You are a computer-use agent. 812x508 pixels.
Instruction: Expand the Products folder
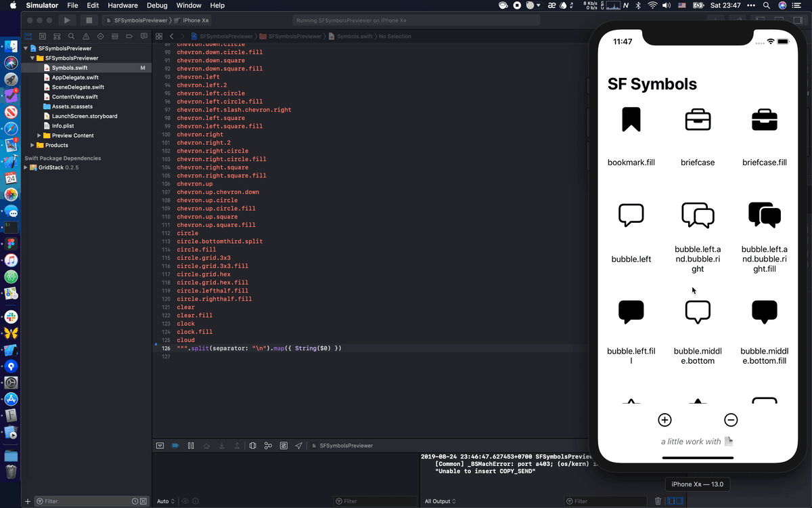click(x=32, y=145)
